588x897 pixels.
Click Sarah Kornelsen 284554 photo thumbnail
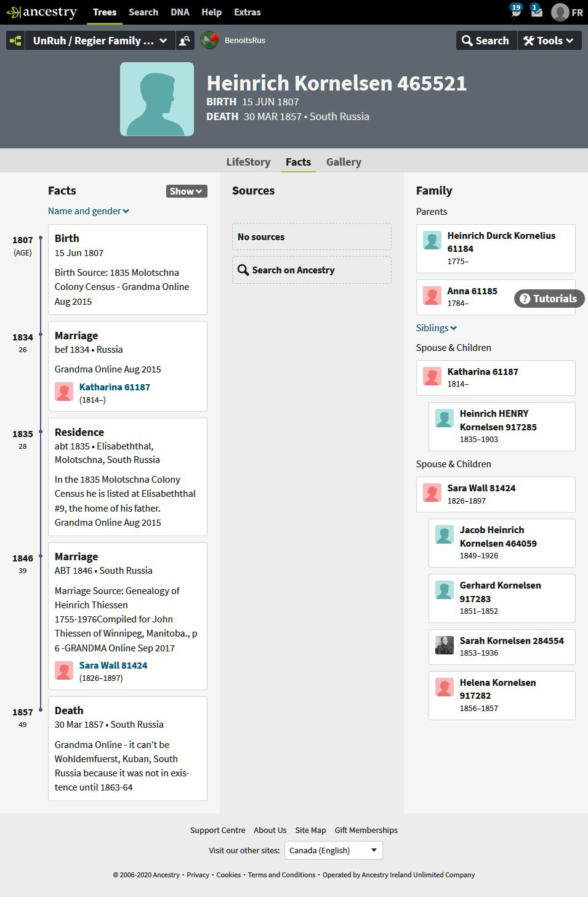coord(444,645)
